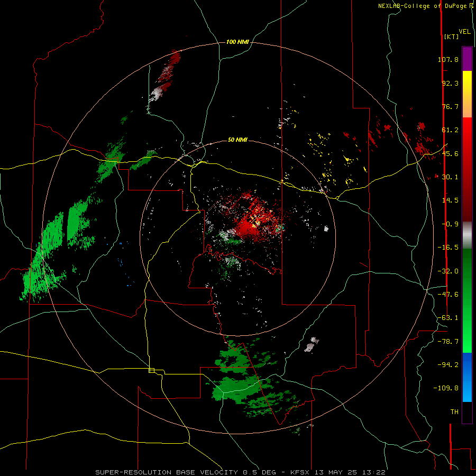This screenshot has height=476, width=476.
Task: Click the -0.9 velocity scale value
Action: (450, 224)
